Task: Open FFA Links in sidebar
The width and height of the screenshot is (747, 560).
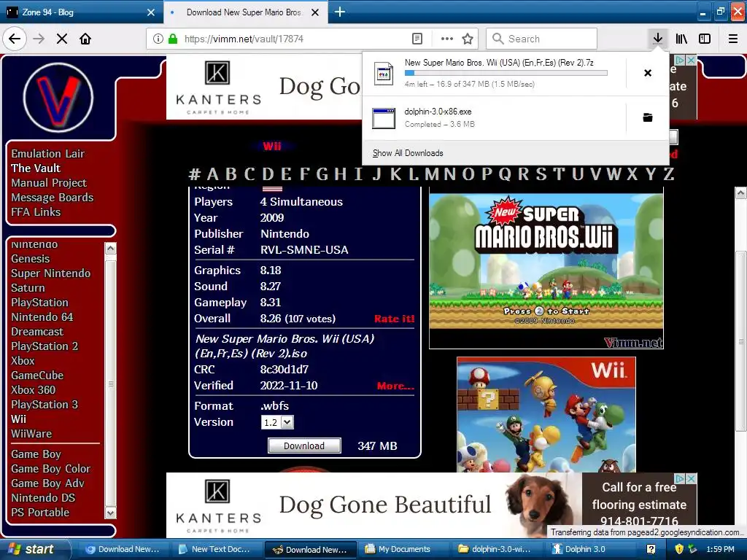Action: [36, 212]
